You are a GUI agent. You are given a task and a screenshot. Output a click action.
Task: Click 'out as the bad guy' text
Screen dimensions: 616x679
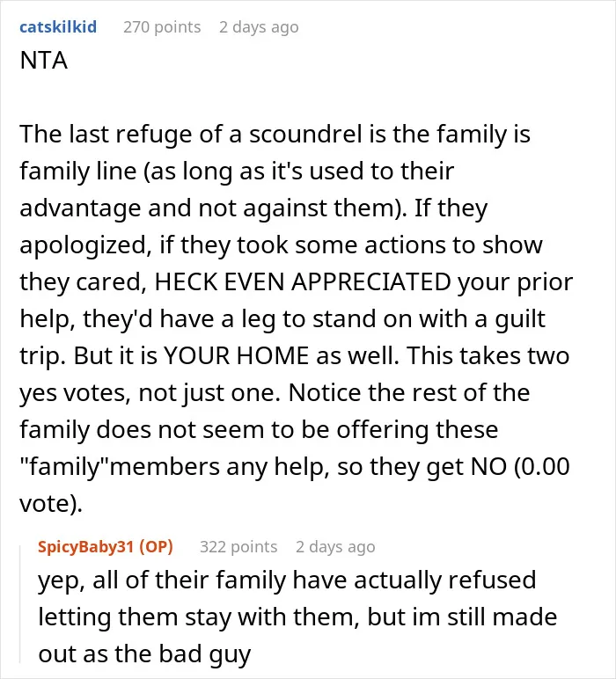coord(144,654)
